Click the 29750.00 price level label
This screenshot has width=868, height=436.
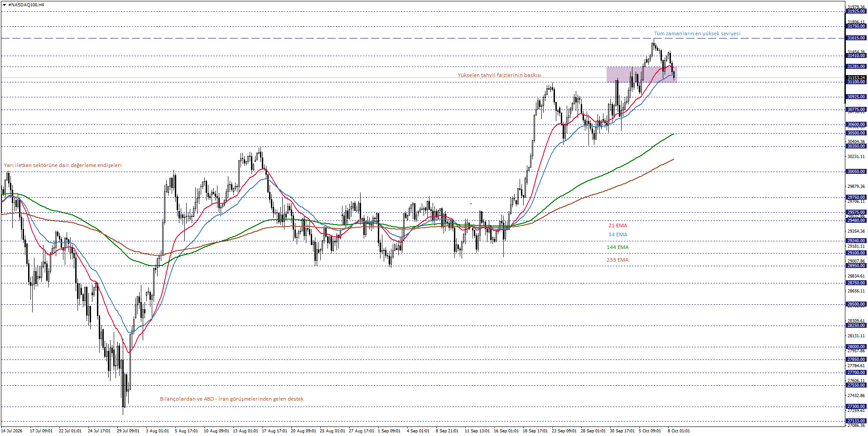click(x=856, y=197)
